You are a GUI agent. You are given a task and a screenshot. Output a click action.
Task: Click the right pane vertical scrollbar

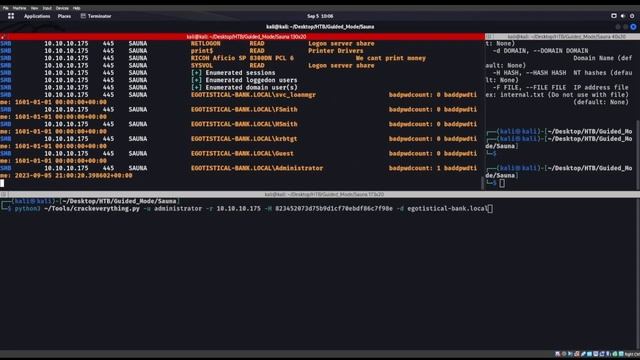(638, 154)
